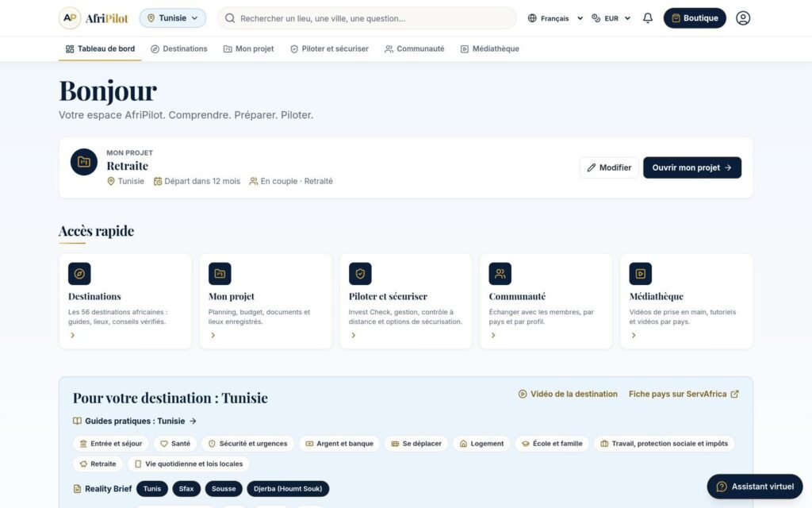Image resolution: width=812 pixels, height=508 pixels.
Task: Select the Sécurité et urgences chip
Action: (x=247, y=444)
